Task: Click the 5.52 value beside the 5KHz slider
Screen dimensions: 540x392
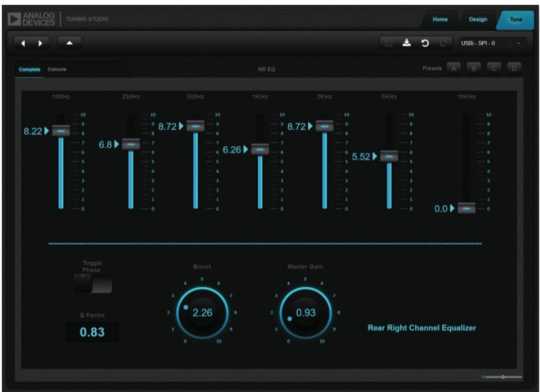Action: pos(361,157)
